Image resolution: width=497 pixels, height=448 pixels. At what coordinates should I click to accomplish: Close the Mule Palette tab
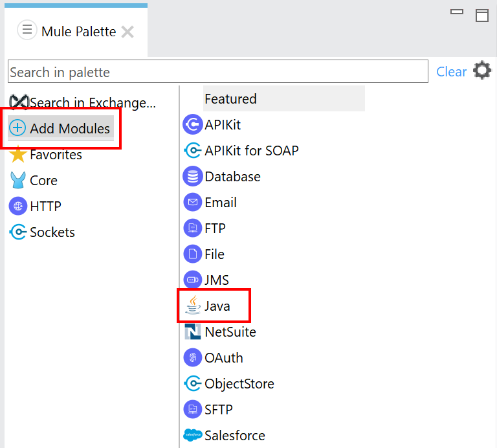tap(128, 32)
